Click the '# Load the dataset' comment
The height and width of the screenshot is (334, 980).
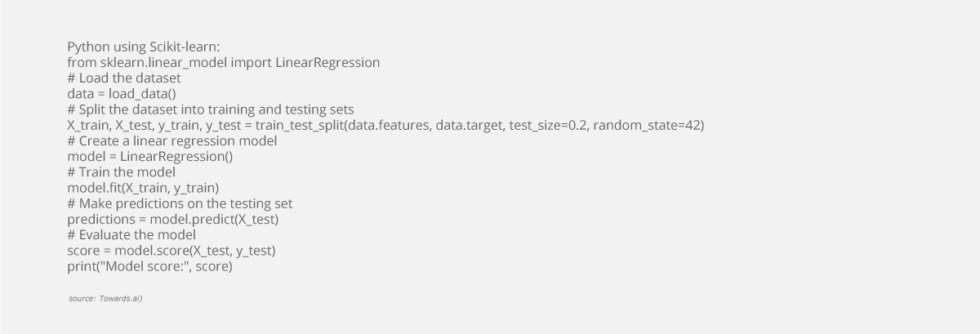124,78
